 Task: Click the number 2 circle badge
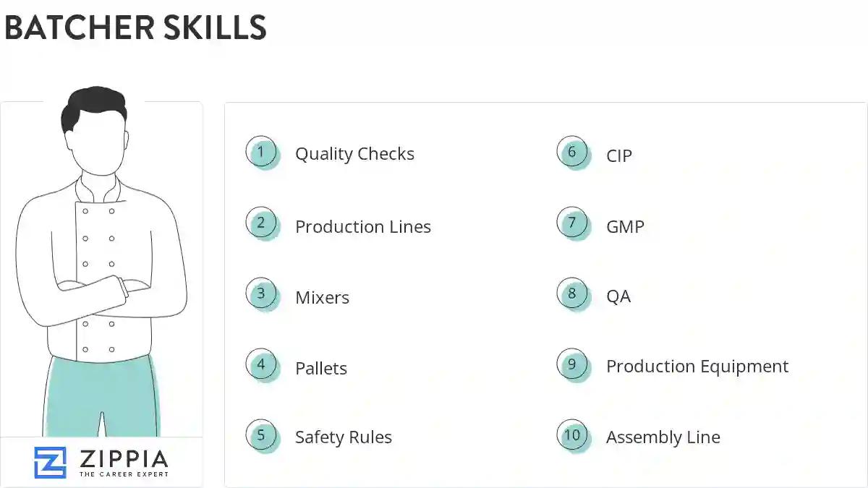[x=261, y=223]
